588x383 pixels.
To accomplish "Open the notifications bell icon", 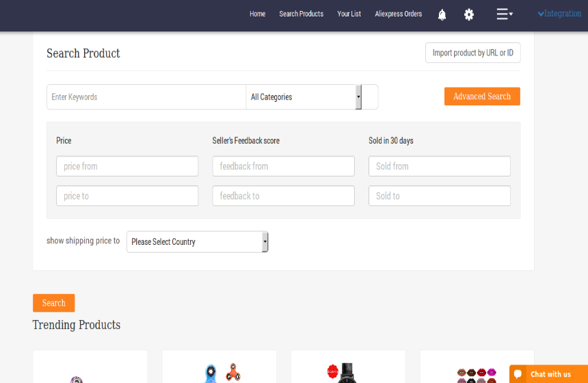I will (x=442, y=14).
